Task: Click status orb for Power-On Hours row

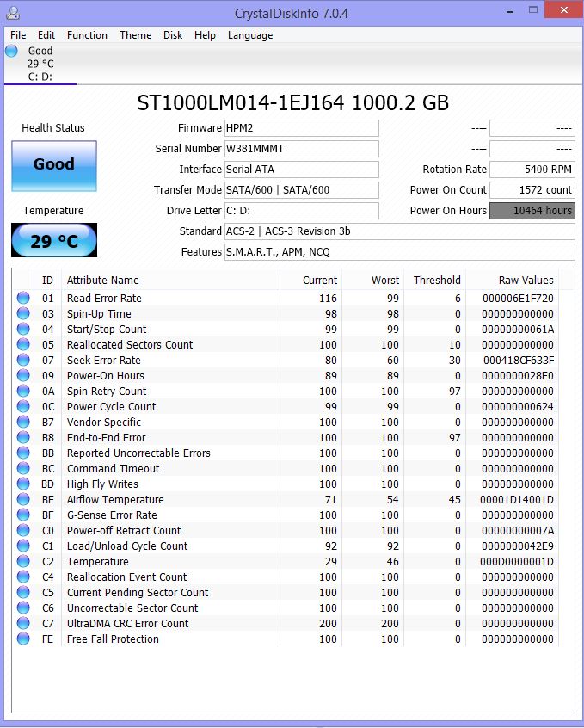Action: (x=23, y=375)
